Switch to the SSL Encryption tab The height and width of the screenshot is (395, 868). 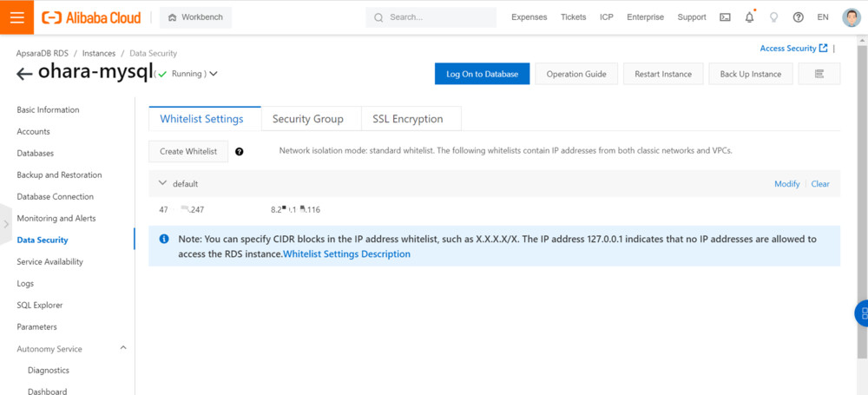click(x=407, y=119)
